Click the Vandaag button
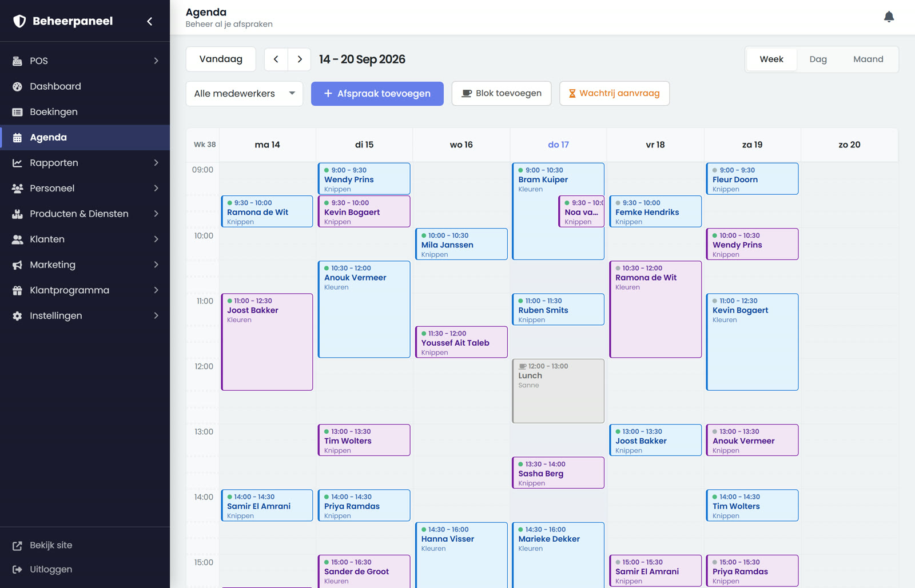915x588 pixels. tap(221, 59)
